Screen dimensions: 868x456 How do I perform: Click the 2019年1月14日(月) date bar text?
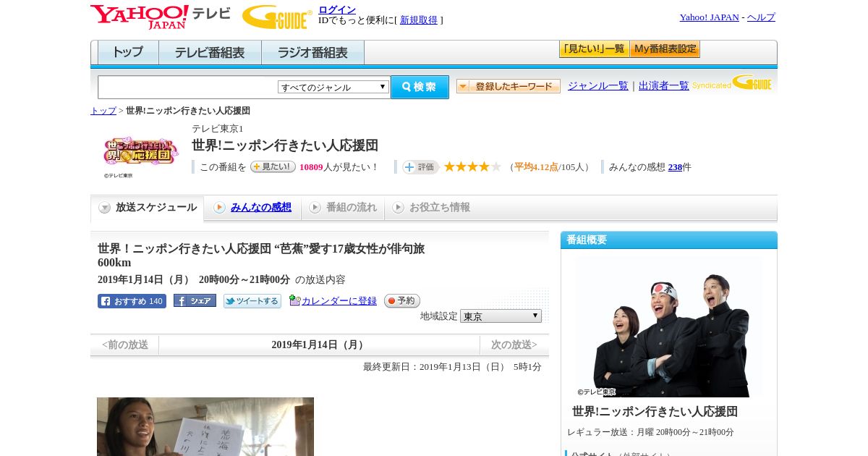[319, 345]
